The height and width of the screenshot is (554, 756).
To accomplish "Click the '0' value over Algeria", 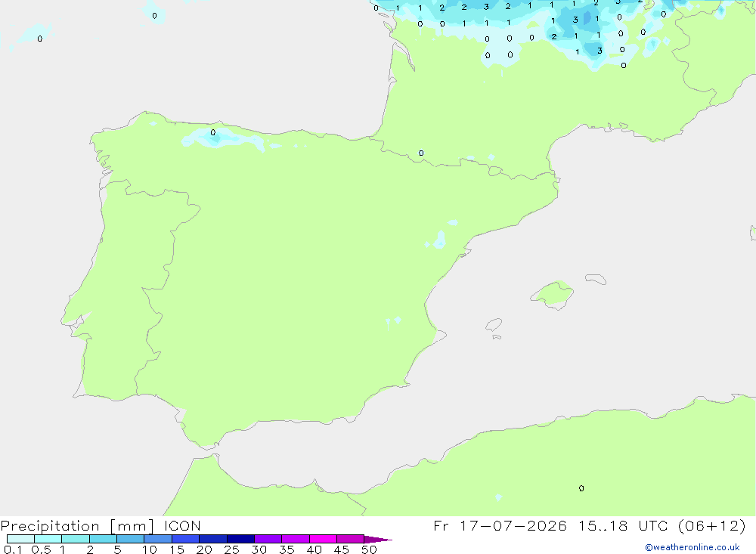I will pos(581,488).
